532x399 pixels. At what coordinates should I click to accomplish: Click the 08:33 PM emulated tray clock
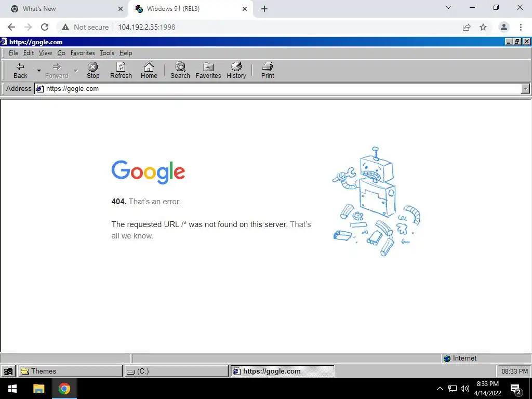coord(514,371)
